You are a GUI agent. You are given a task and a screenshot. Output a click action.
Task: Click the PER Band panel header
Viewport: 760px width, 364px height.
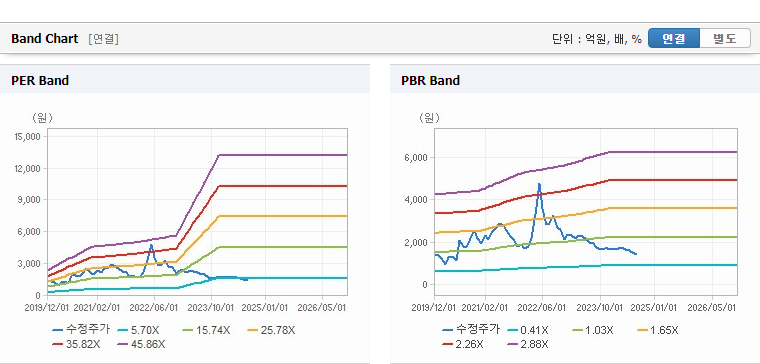click(185, 80)
